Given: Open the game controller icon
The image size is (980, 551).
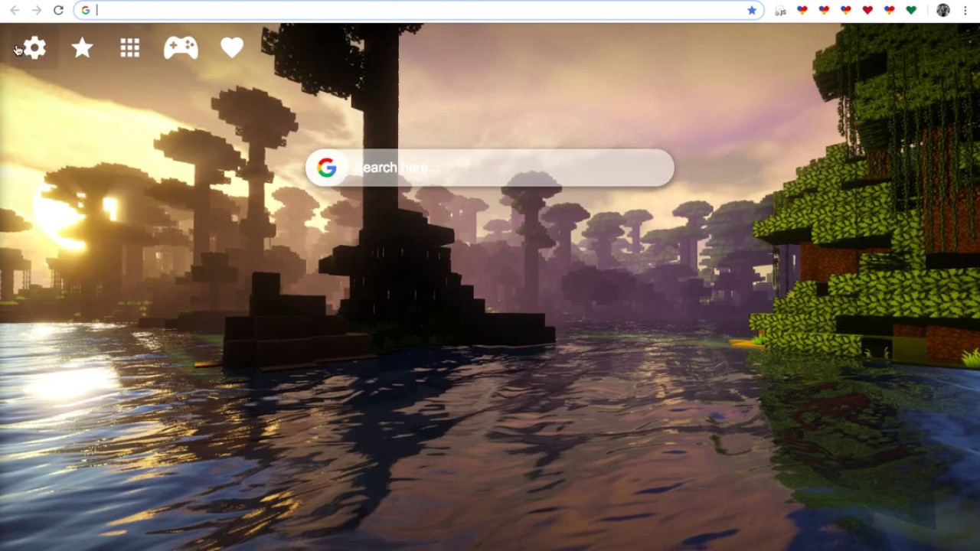Looking at the screenshot, I should [x=181, y=48].
